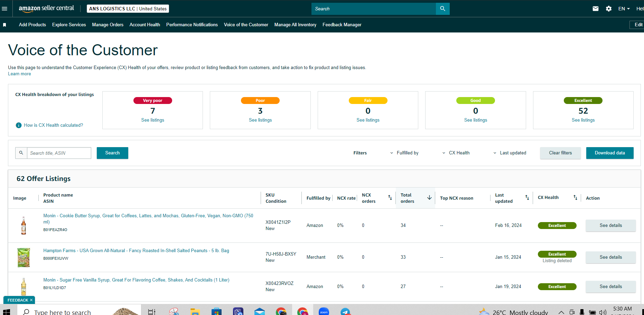
Task: See details for Monin Cookie Butter Syrup
Action: click(611, 226)
